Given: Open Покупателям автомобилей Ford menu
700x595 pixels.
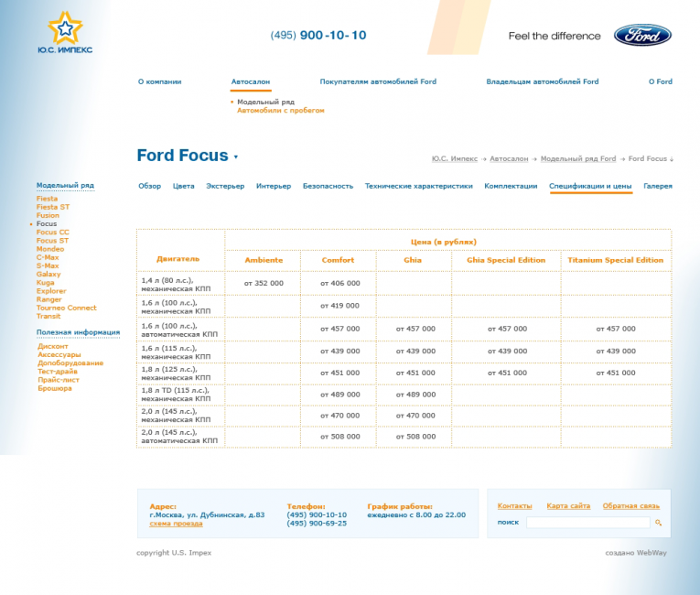Looking at the screenshot, I should (x=378, y=81).
